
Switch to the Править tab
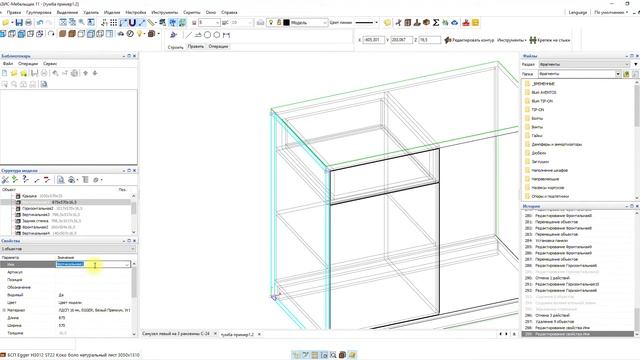196,47
